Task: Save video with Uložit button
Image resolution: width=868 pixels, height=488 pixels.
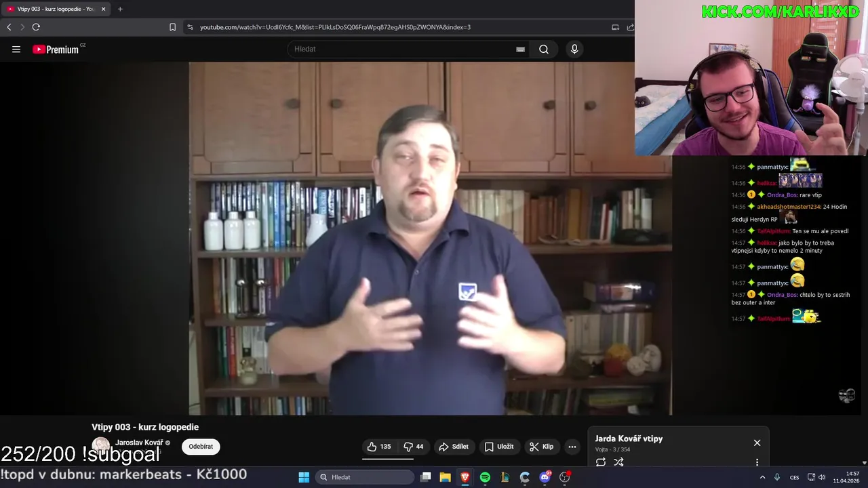Action: [499, 447]
